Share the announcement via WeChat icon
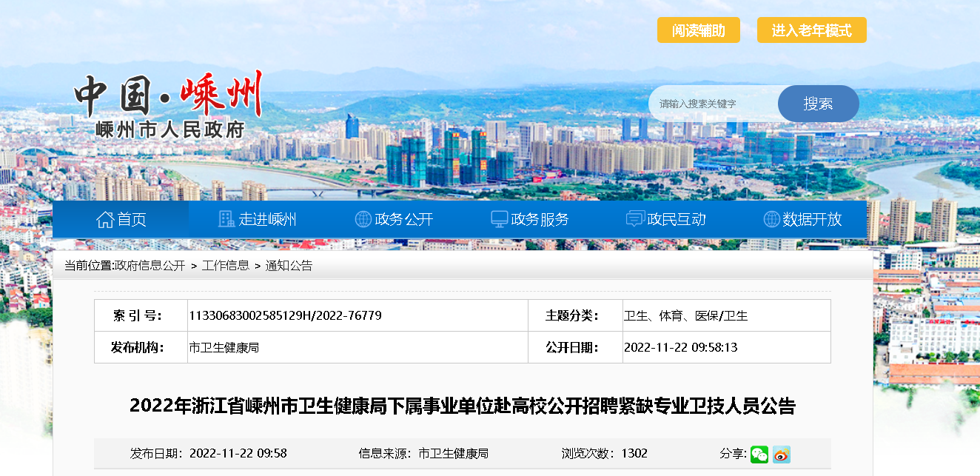Screen dimensions: 980x476 759,454
